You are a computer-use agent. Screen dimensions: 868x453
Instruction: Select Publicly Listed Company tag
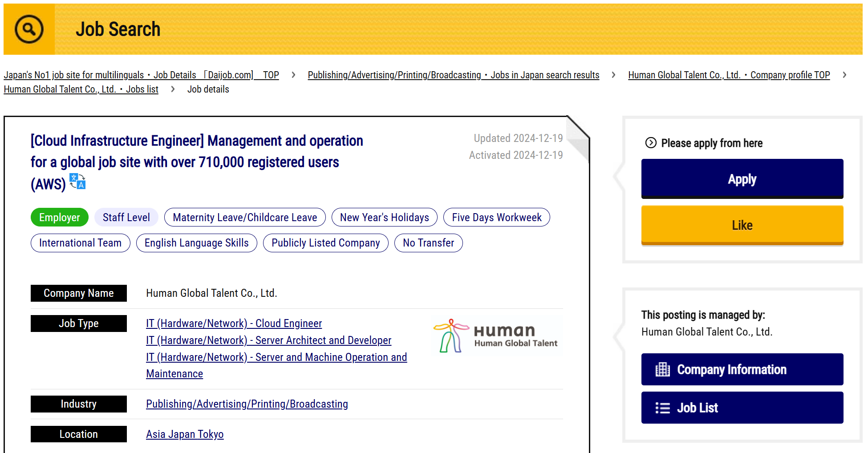(326, 243)
